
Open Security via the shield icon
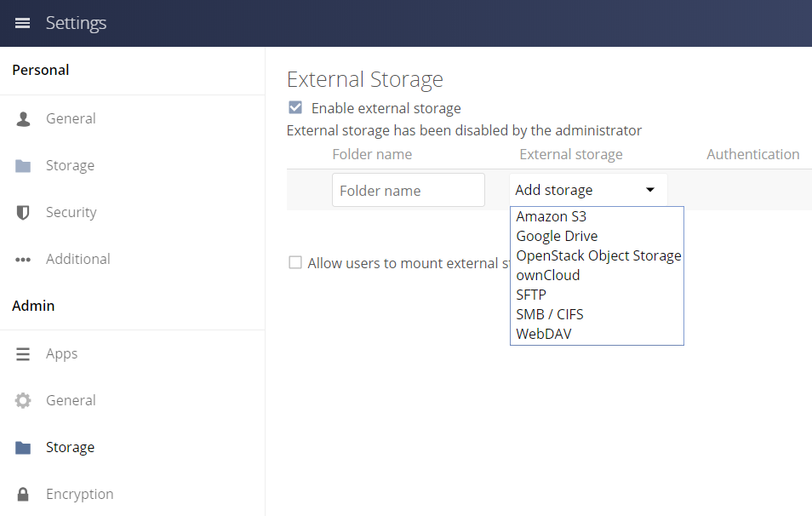click(23, 212)
